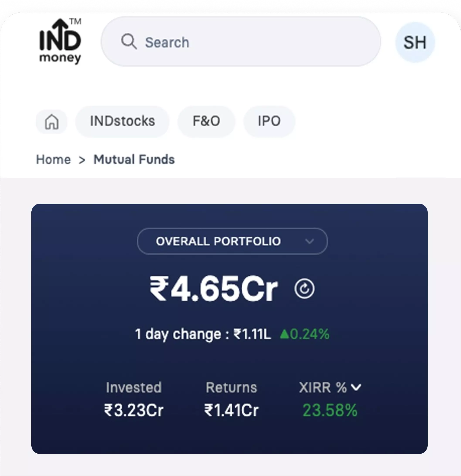Click Mutual Funds breadcrumb label
The image size is (461, 476).
134,159
